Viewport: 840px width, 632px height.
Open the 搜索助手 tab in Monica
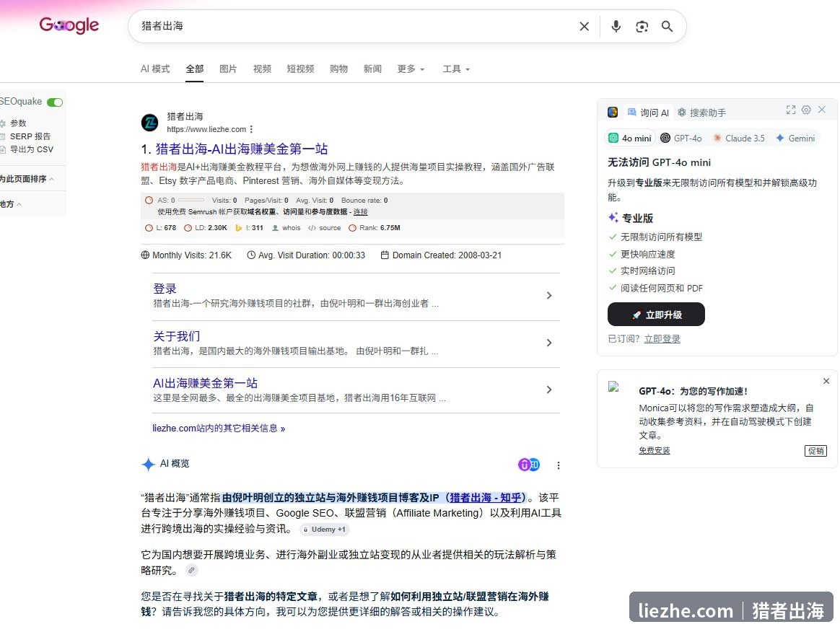click(x=701, y=113)
